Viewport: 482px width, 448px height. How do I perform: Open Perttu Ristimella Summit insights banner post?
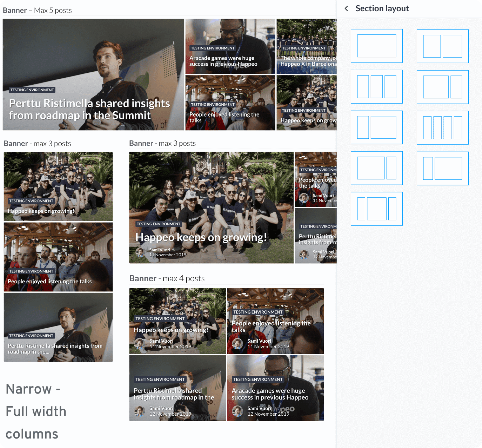pyautogui.click(x=93, y=74)
